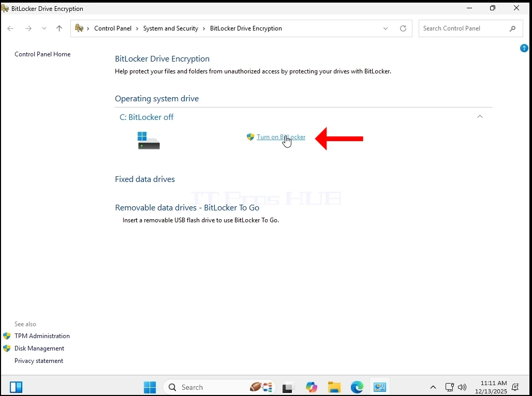Expand the chevron after Control Panel breadcrumb
The height and width of the screenshot is (396, 532).
(x=138, y=28)
